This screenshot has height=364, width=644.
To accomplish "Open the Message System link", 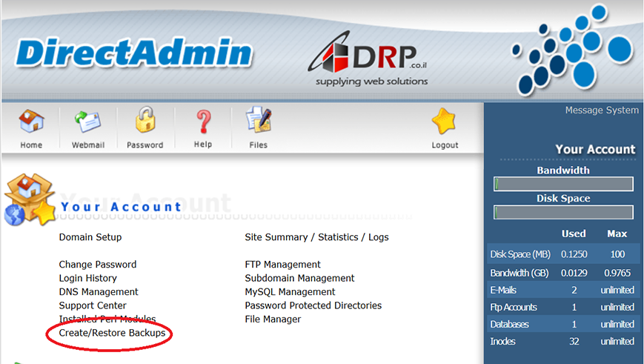I will click(x=601, y=110).
